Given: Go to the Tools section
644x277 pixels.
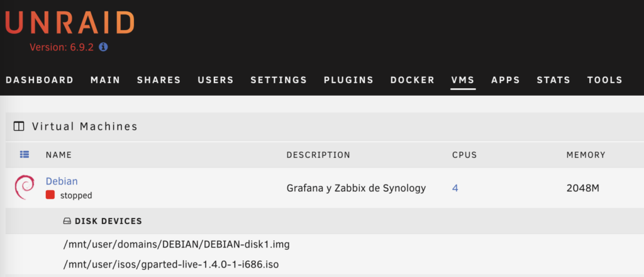Looking at the screenshot, I should pos(605,80).
